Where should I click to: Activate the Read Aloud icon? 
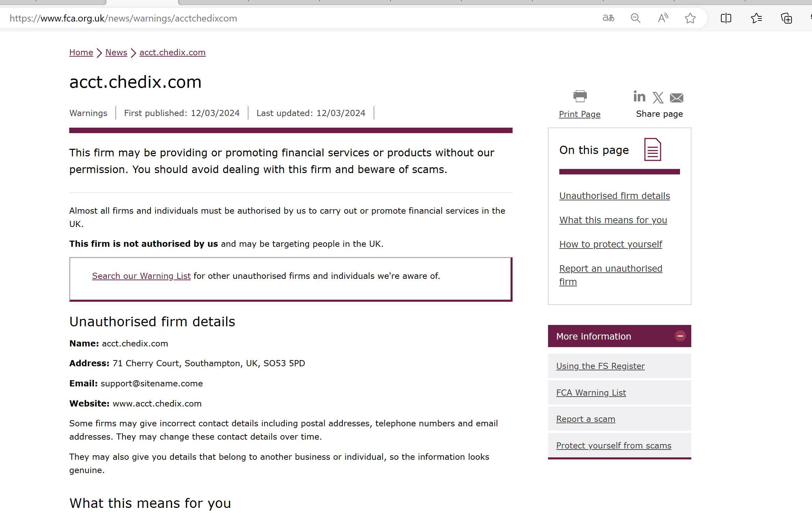click(x=663, y=18)
